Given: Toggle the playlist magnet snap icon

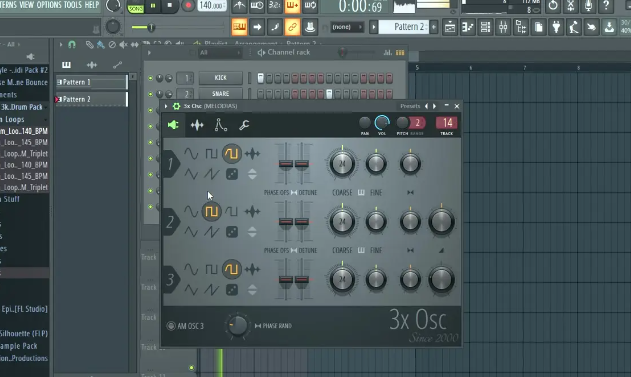Looking at the screenshot, I should point(72,44).
